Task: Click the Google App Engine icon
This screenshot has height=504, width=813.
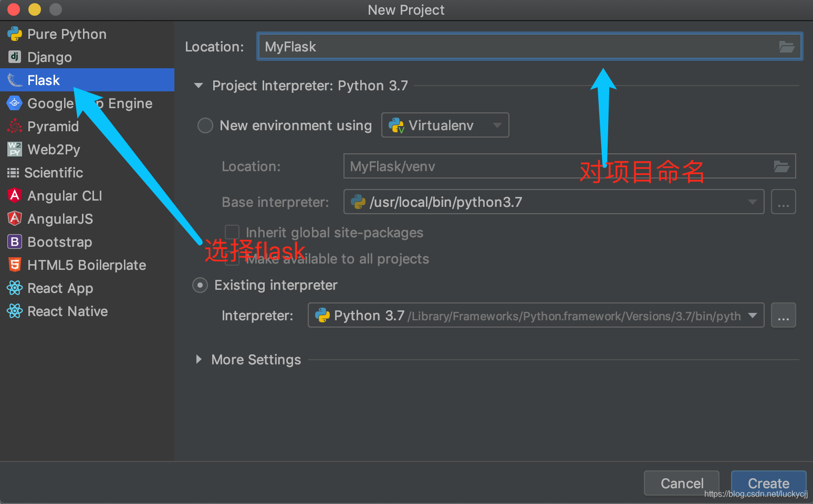Action: [15, 103]
